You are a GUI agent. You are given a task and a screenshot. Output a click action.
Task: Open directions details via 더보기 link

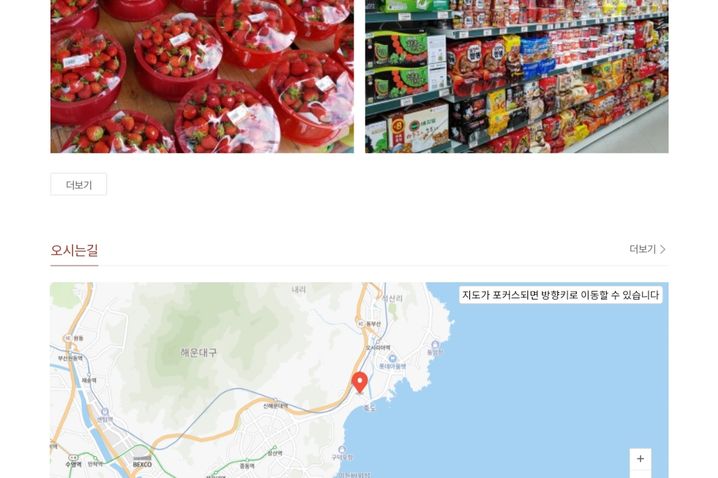pyautogui.click(x=642, y=249)
